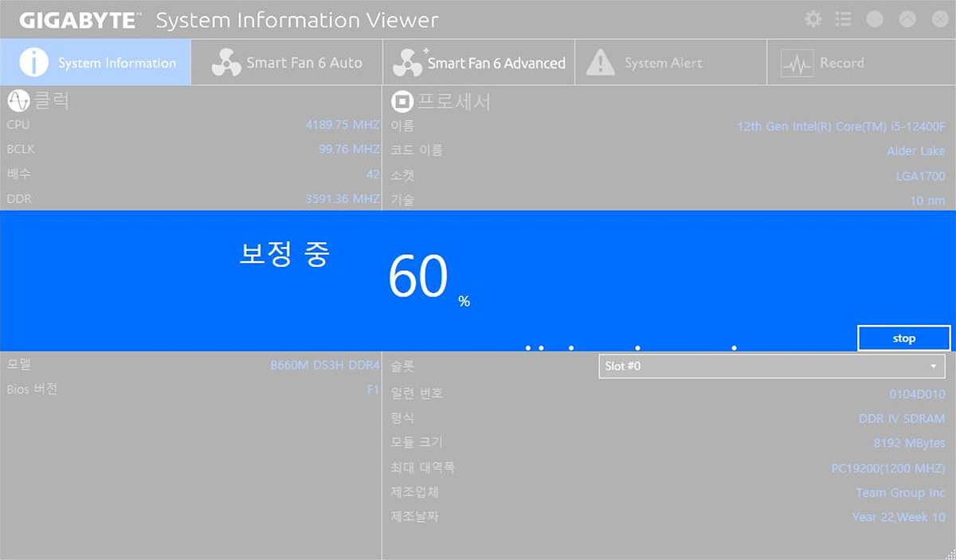This screenshot has height=560, width=956.
Task: Click the Year 22,Week 10 manufacture date
Action: click(899, 517)
